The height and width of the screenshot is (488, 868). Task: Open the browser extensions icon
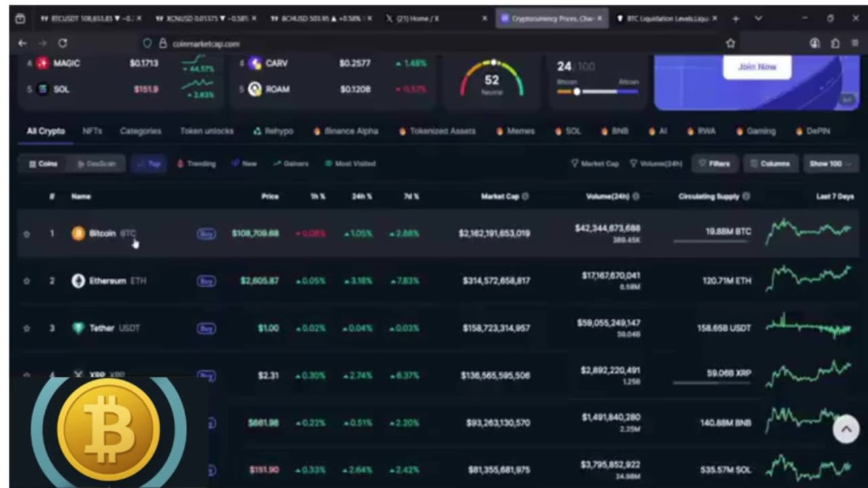835,43
